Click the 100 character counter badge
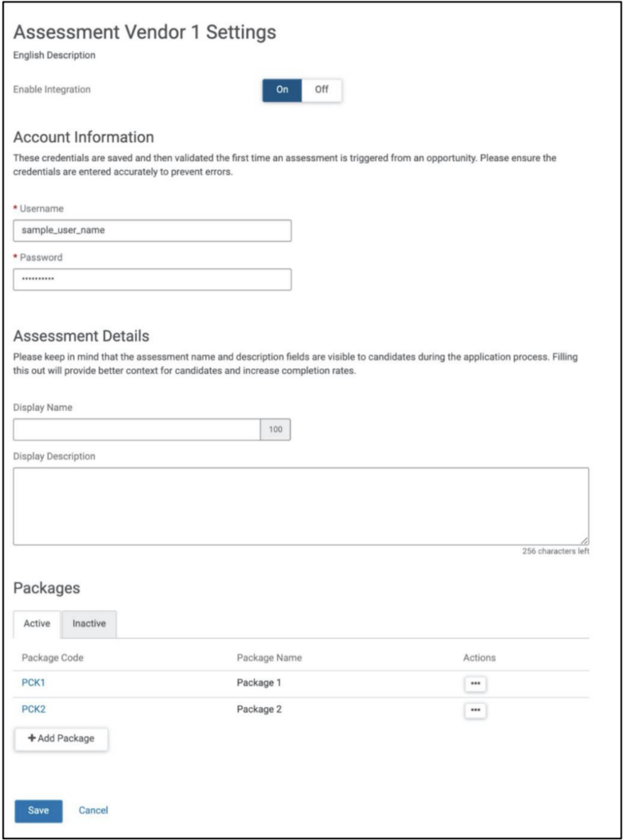The width and height of the screenshot is (624, 840). coord(276,430)
